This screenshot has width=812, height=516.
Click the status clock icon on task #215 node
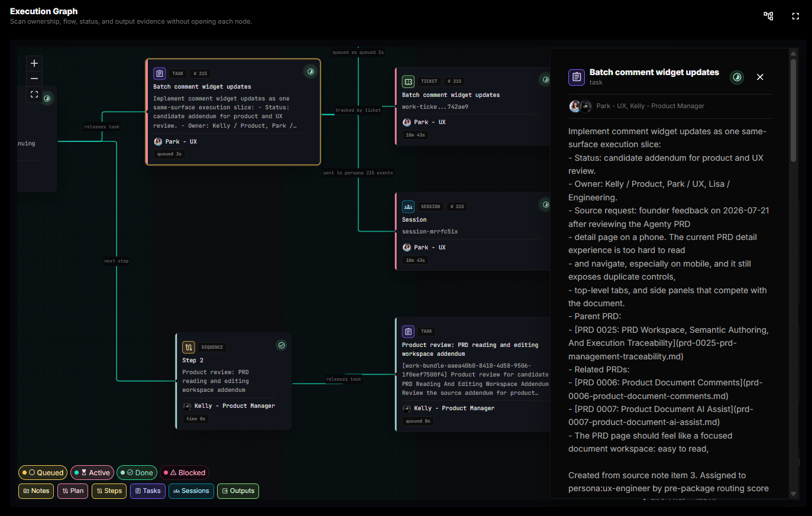coord(310,72)
